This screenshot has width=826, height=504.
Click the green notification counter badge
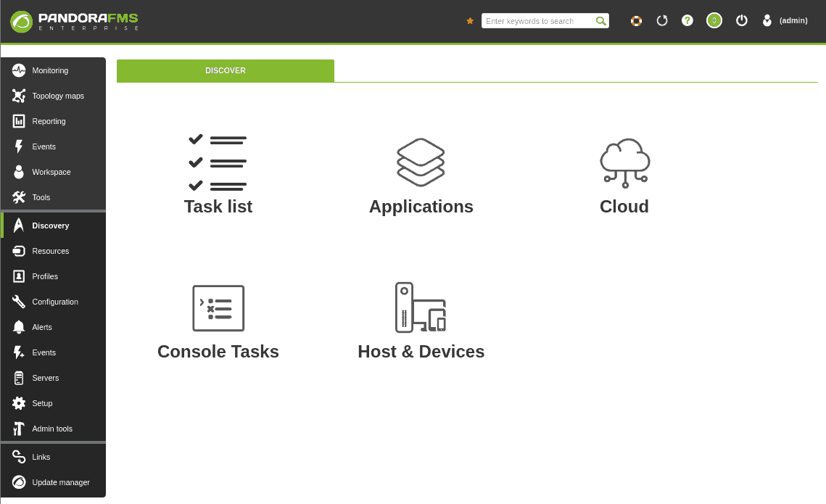point(714,20)
